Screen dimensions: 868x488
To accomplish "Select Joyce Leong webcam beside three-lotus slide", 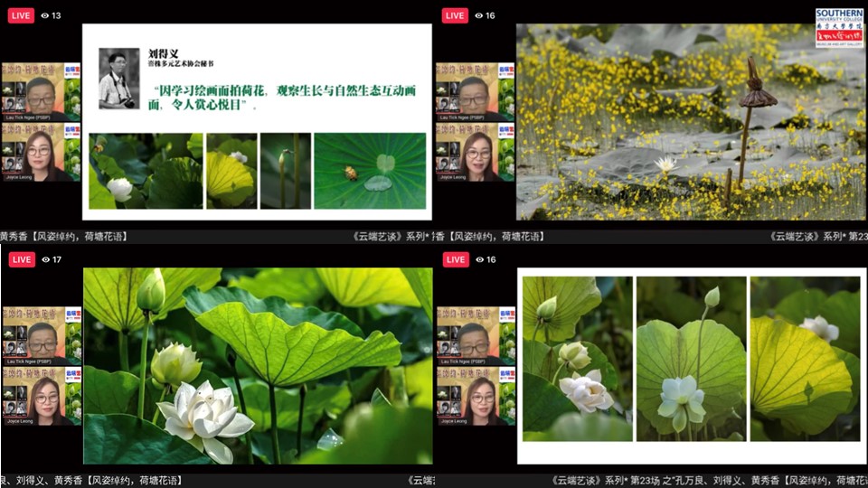I will point(476,396).
